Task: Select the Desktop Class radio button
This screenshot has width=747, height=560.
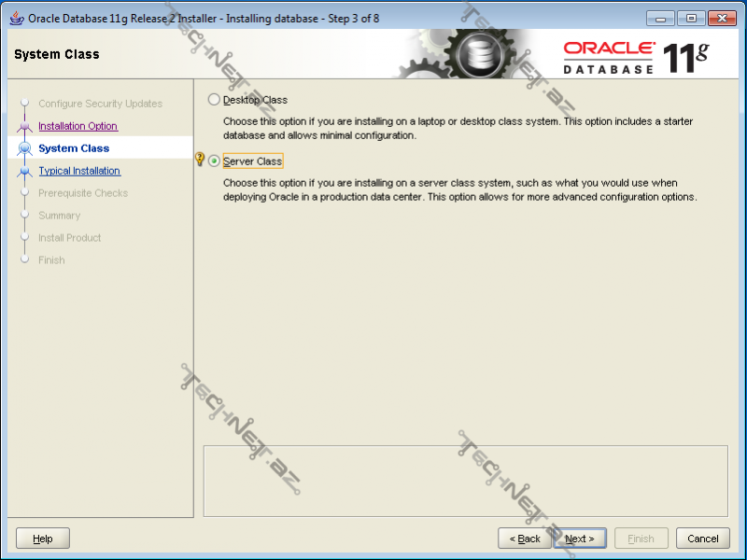Action: (215, 100)
